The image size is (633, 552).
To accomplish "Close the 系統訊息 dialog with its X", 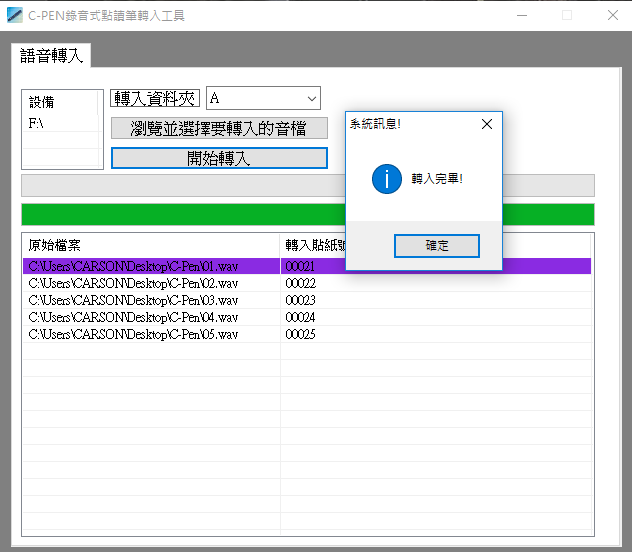I will [x=487, y=124].
